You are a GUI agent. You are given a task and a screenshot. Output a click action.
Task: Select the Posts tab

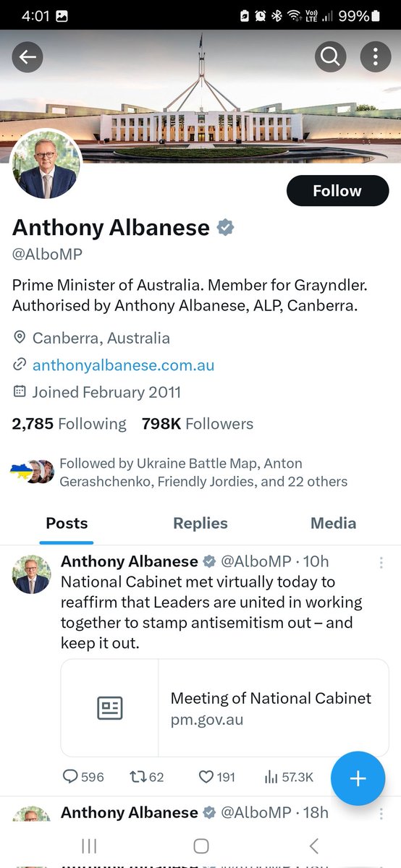tap(67, 523)
